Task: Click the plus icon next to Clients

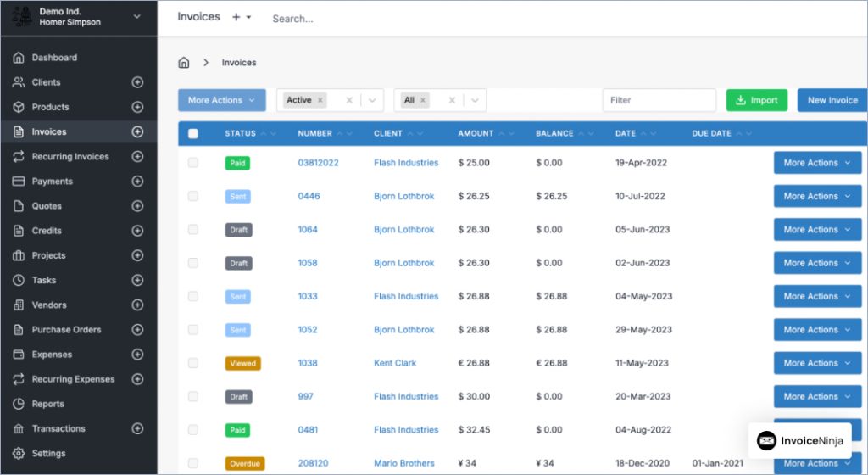Action: coord(137,82)
